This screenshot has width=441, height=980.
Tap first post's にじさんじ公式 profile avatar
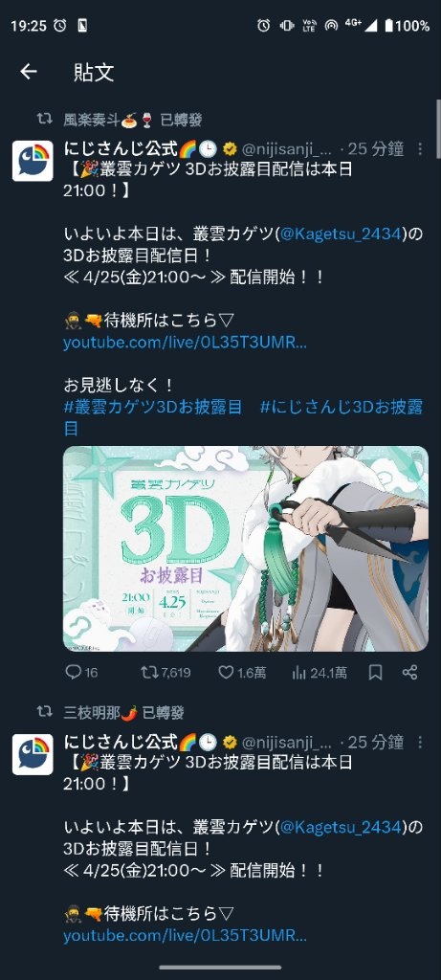tap(33, 161)
